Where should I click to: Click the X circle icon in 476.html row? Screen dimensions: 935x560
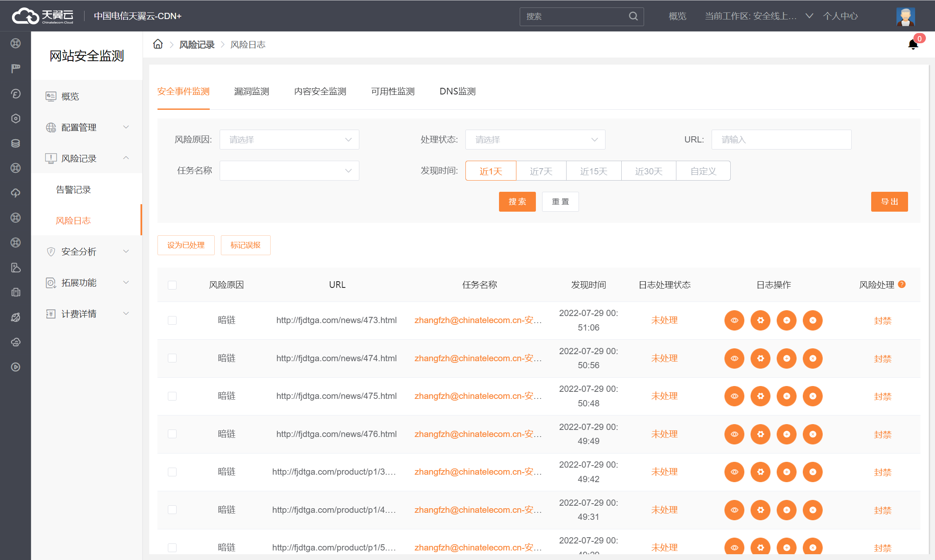tap(812, 434)
